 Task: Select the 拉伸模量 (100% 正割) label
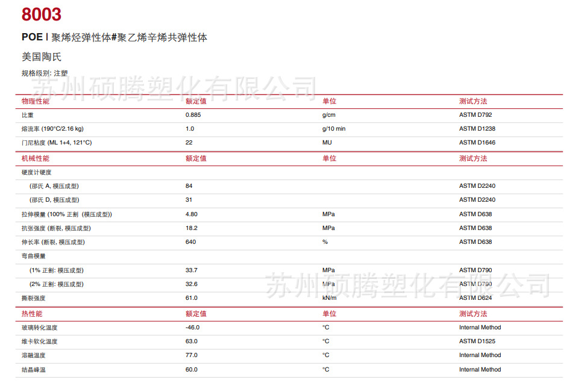click(x=67, y=214)
